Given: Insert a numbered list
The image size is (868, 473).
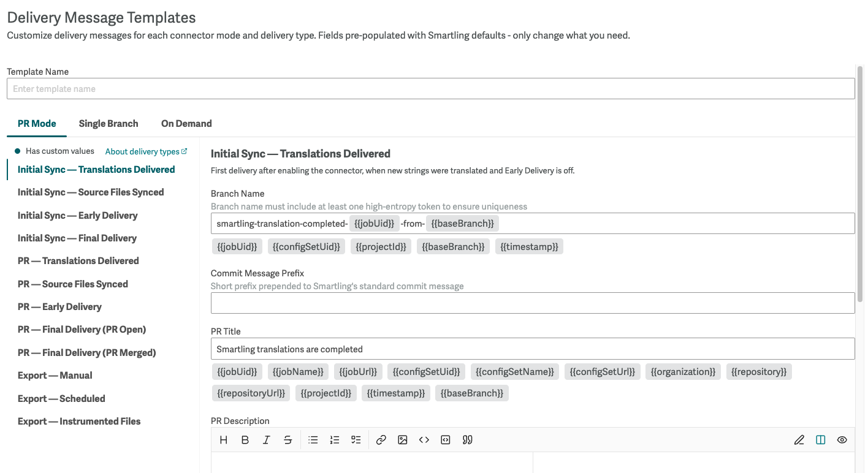Looking at the screenshot, I should coord(335,440).
